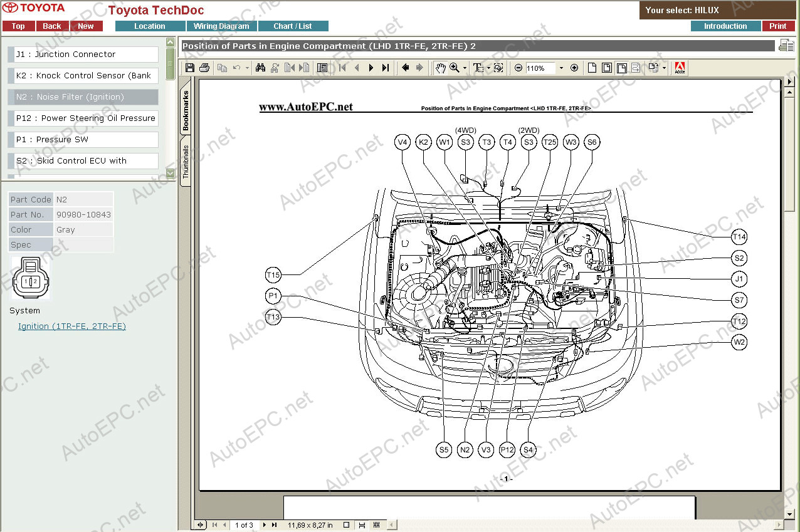Image resolution: width=800 pixels, height=532 pixels.
Task: Select the Zoom In magnifier tool
Action: [455, 68]
